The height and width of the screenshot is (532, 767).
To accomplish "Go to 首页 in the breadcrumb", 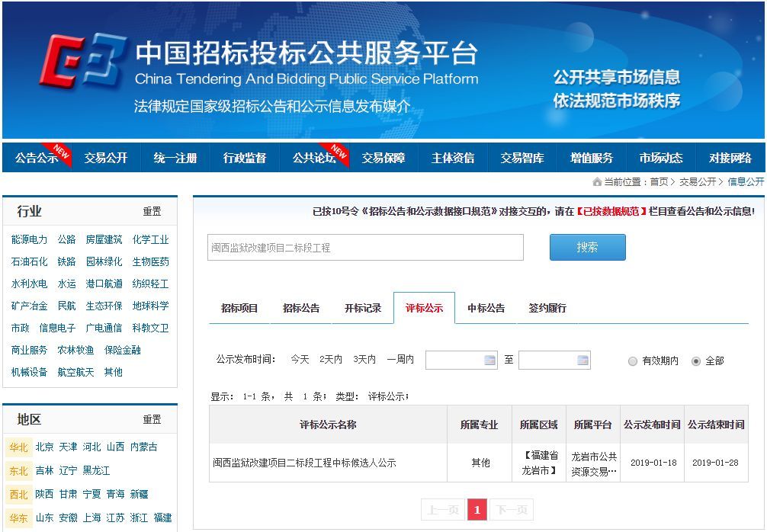I will tap(659, 182).
